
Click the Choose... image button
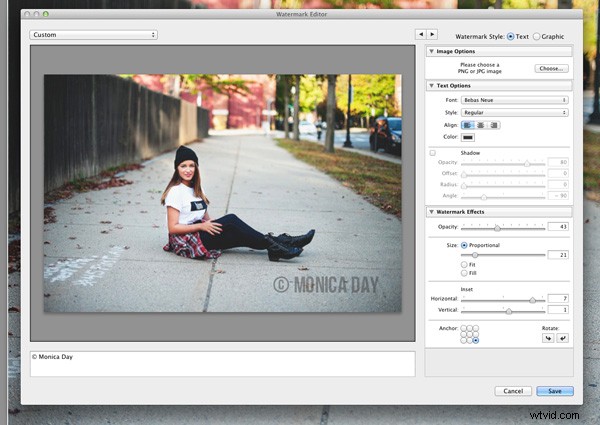point(551,68)
